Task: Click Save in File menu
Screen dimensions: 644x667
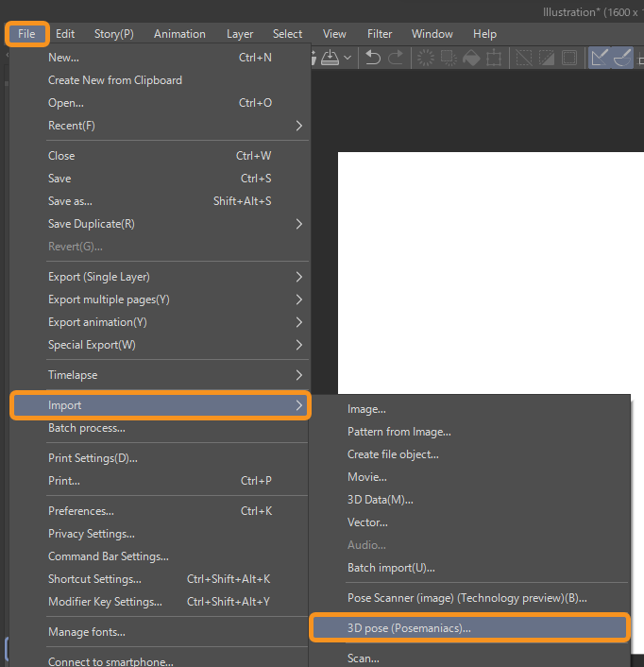Action: click(160, 179)
